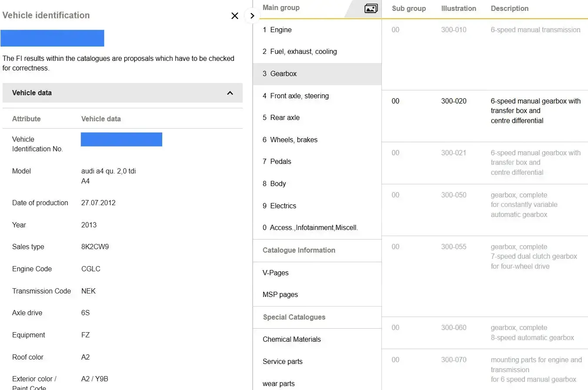Click engine code CGLC value
The image size is (588, 390).
[x=91, y=269]
